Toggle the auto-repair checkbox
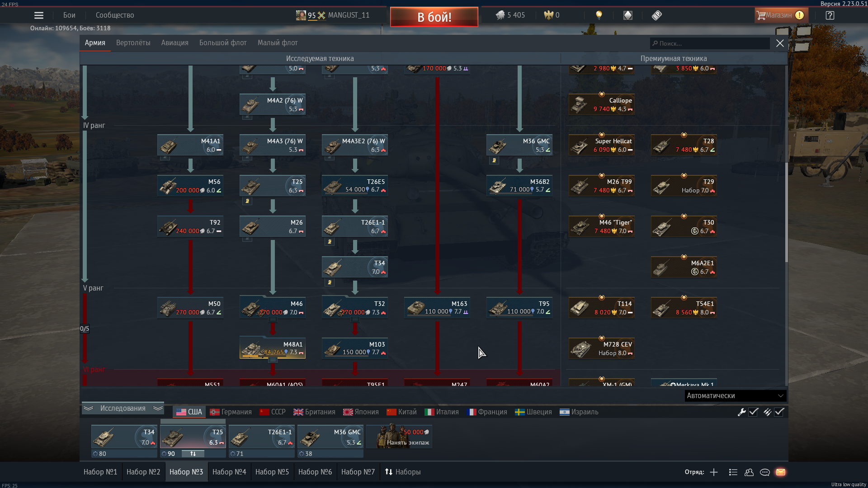Screen dimensions: 868x488 (753, 412)
